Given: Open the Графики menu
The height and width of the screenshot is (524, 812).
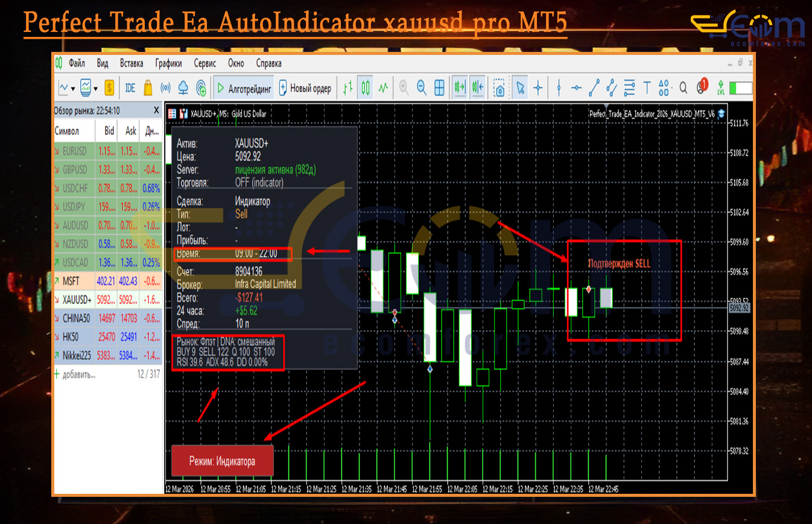Looking at the screenshot, I should coord(168,63).
